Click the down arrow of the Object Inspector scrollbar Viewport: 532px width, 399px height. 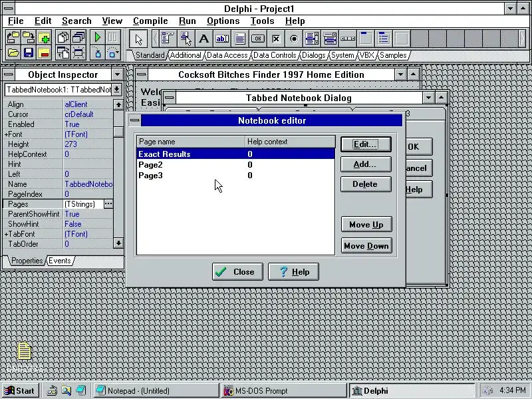point(118,243)
